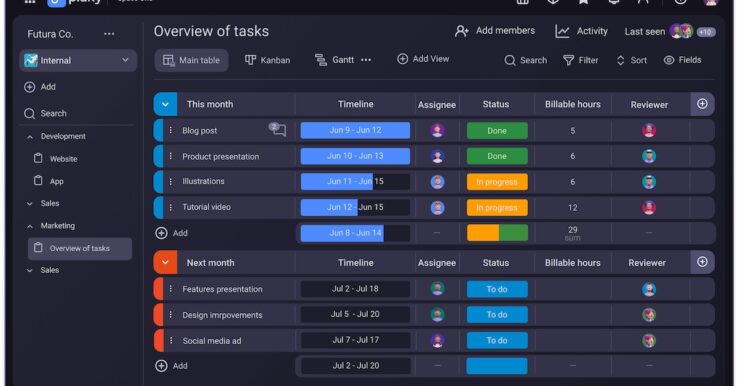Click the Jul 2 - Jul 20 summary timeline
The width and height of the screenshot is (738, 386).
click(x=355, y=366)
